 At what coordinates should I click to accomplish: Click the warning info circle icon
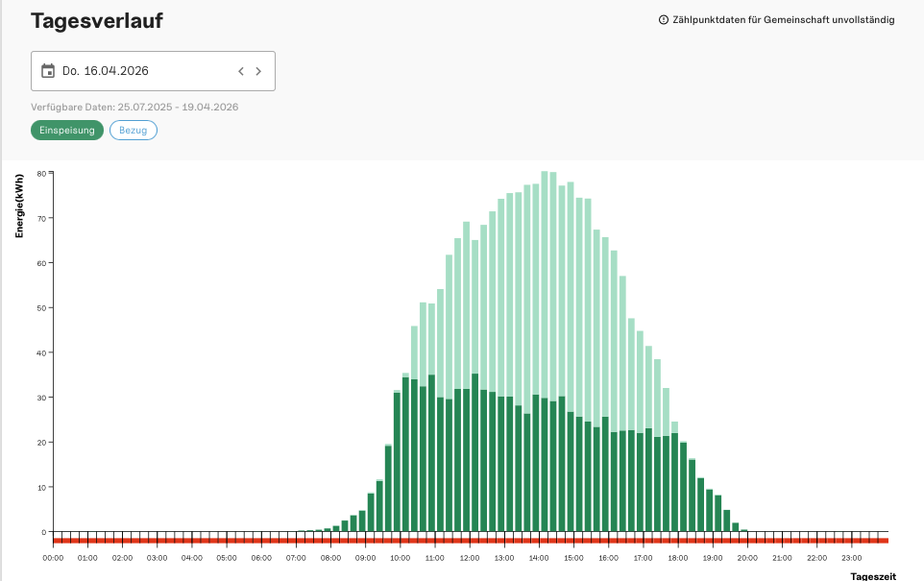pos(664,20)
